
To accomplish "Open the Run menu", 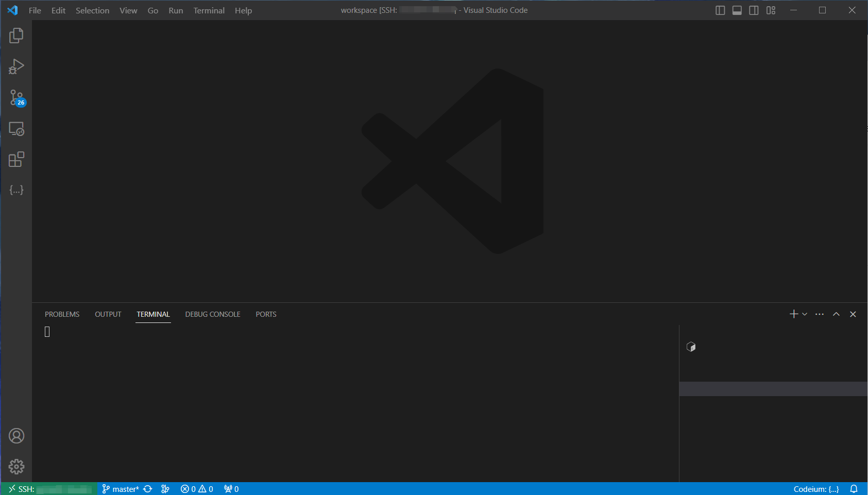I will tap(176, 10).
